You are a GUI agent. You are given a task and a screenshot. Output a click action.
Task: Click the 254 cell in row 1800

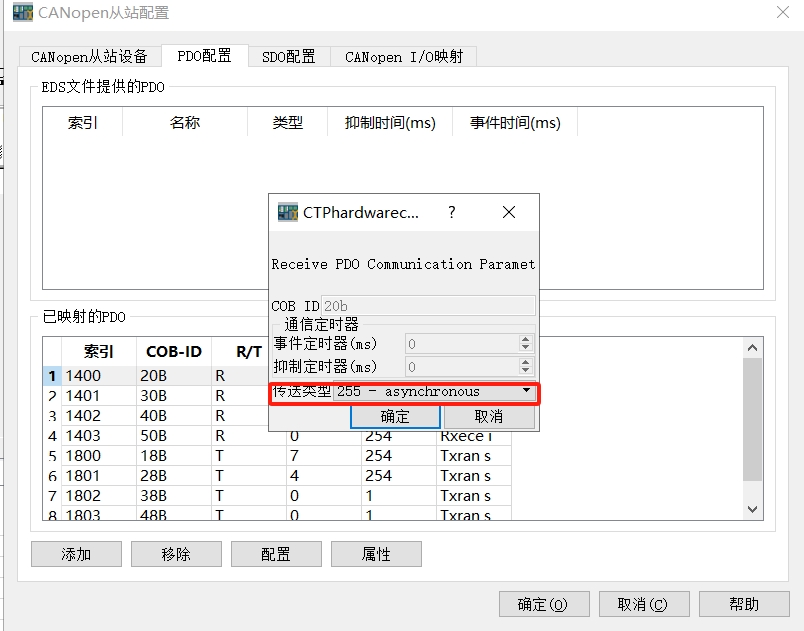pyautogui.click(x=398, y=456)
